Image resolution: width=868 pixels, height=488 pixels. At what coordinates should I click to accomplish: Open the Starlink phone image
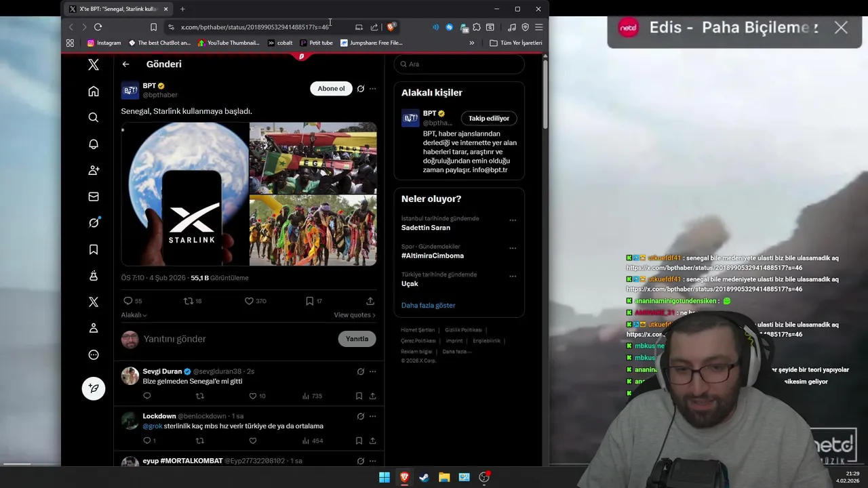[185, 194]
